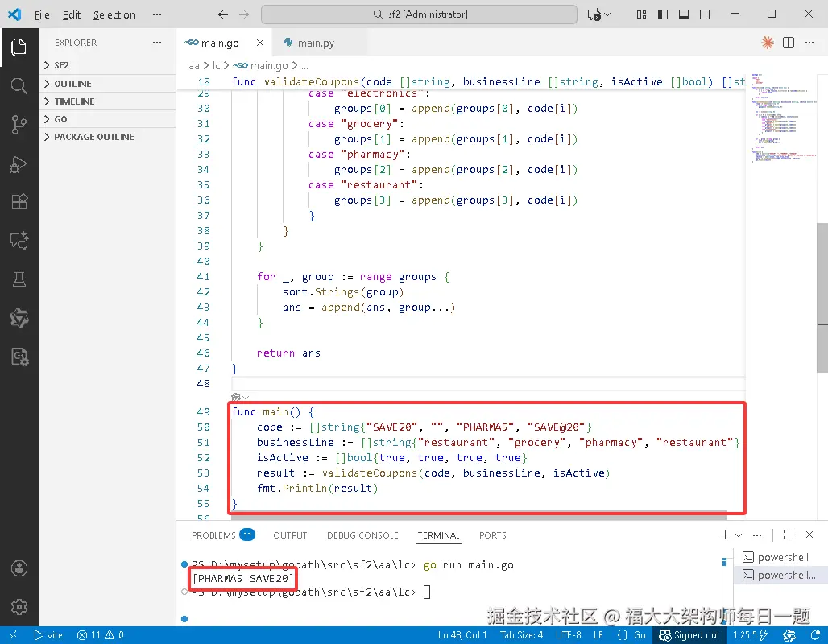Split the editor to the right
The height and width of the screenshot is (644, 828).
click(x=789, y=43)
